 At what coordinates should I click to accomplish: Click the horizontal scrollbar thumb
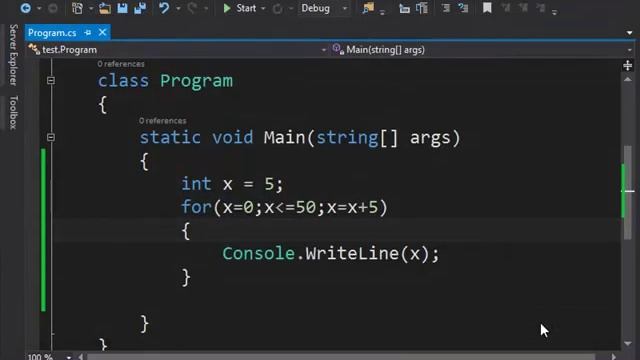click(x=342, y=357)
